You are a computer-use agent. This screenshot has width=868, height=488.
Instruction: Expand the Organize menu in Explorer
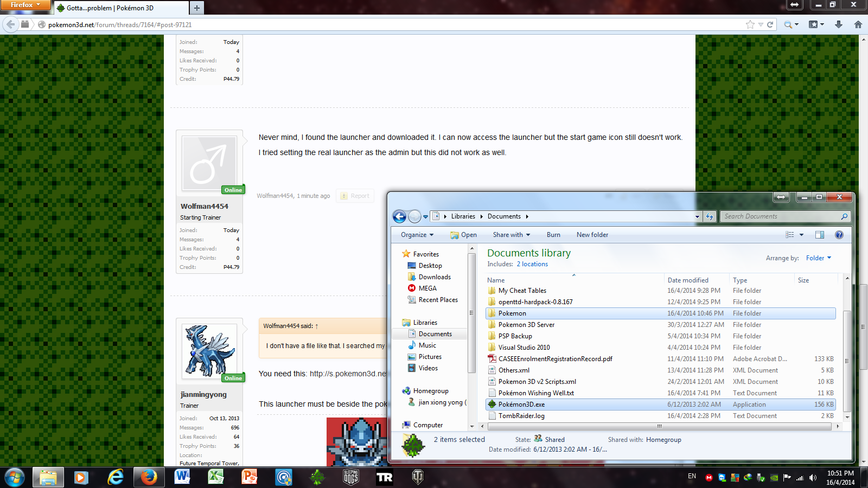pyautogui.click(x=417, y=235)
